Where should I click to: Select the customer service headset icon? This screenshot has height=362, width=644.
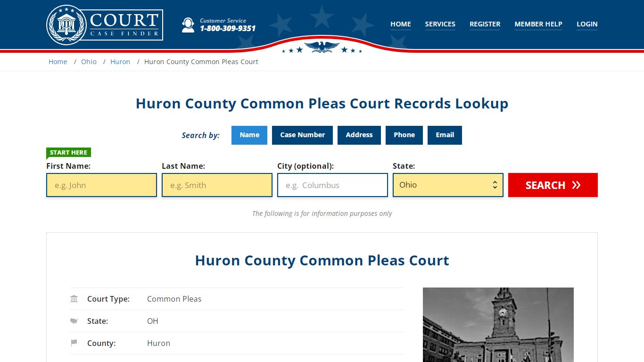tap(188, 25)
